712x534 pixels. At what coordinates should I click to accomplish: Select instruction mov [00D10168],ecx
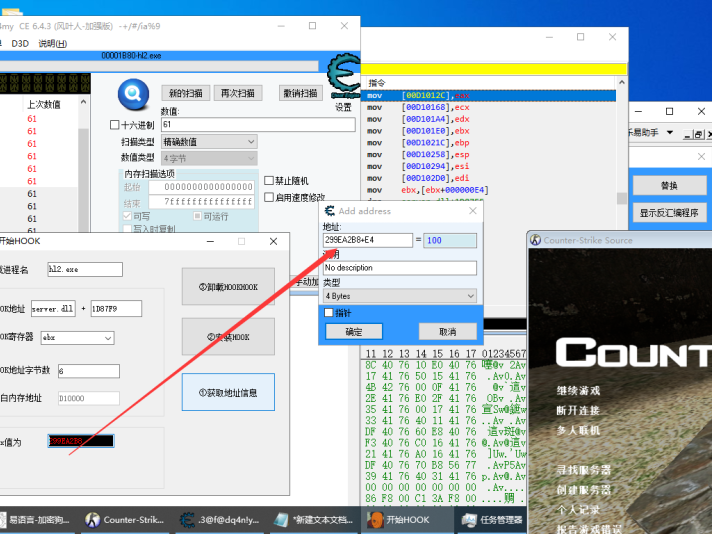coord(490,107)
